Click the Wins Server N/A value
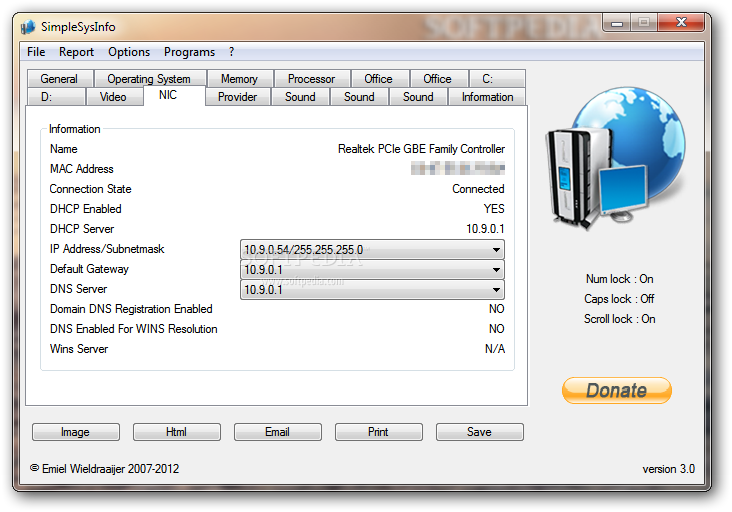 point(495,349)
